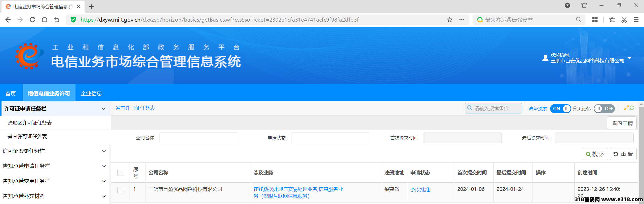Reload the page with refresh icon
Screen dimensions: 644x204
pyautogui.click(x=32, y=20)
